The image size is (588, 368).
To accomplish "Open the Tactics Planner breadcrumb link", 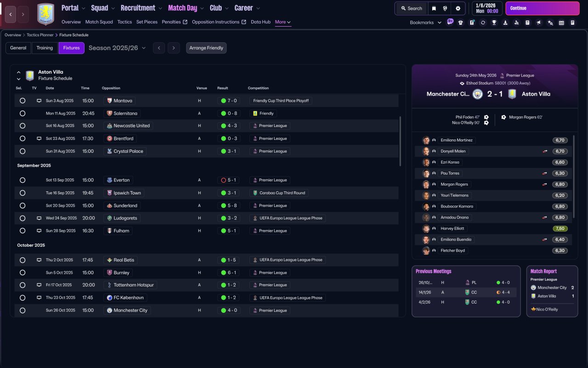I will point(40,35).
